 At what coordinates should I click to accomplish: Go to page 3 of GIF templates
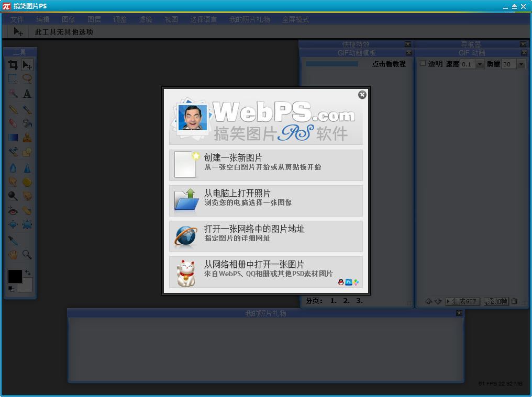[359, 301]
